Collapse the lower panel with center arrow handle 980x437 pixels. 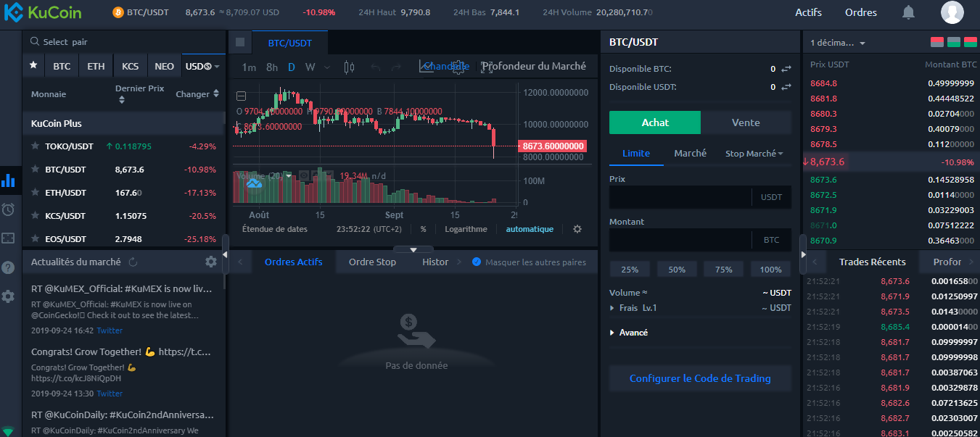(x=413, y=249)
